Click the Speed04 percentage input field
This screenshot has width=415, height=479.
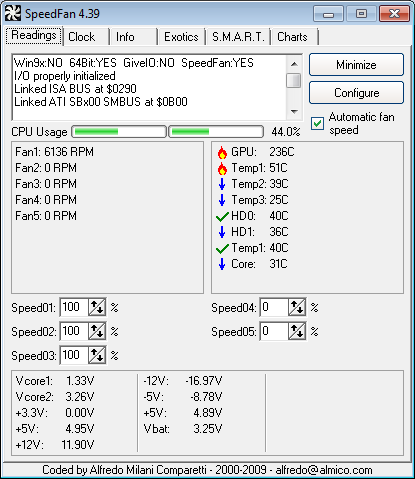point(274,307)
